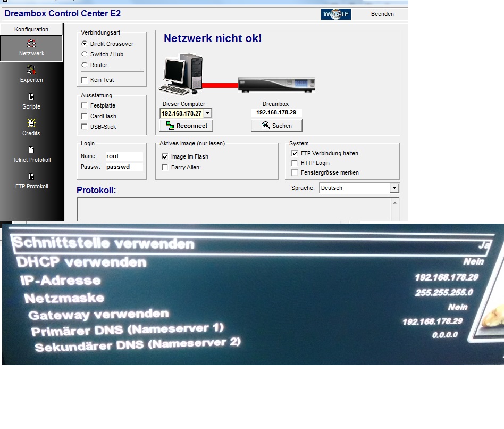The image size is (504, 429).
Task: Disable FTP Verbindung halten
Action: (295, 153)
